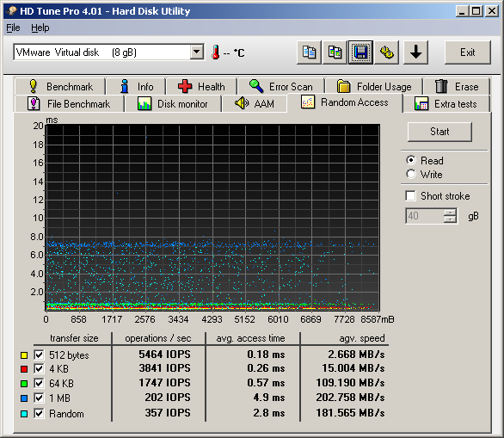Click the copy text to clipboard icon
504x438 pixels.
pyautogui.click(x=309, y=52)
